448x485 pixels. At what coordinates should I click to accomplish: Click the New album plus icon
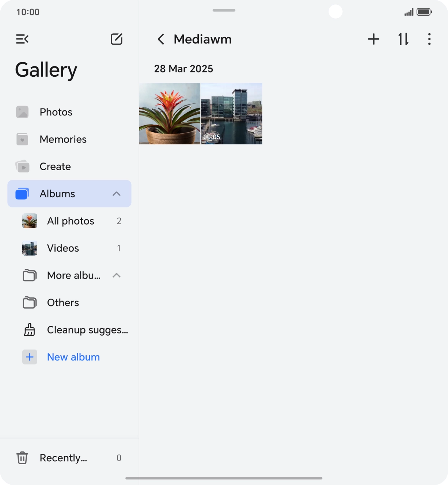pos(30,357)
